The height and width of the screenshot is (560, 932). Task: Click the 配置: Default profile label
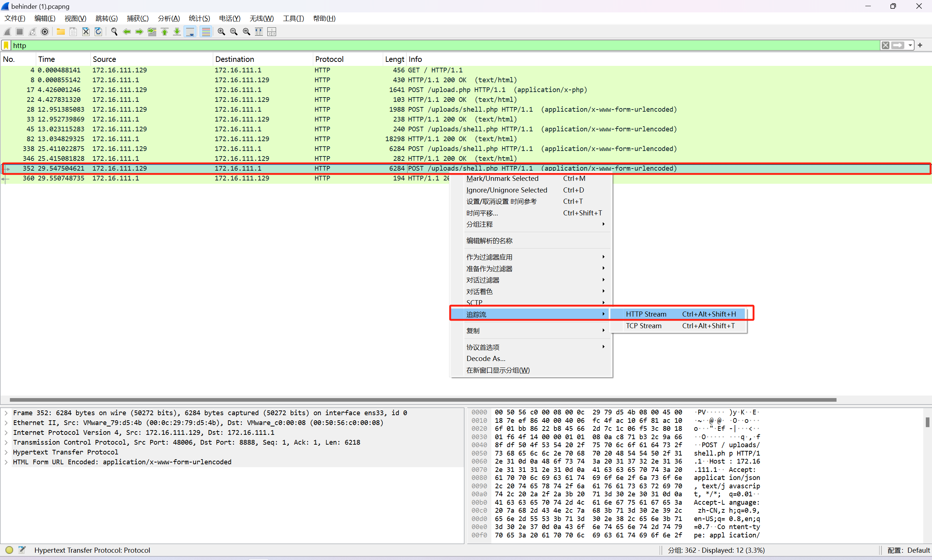(x=908, y=550)
